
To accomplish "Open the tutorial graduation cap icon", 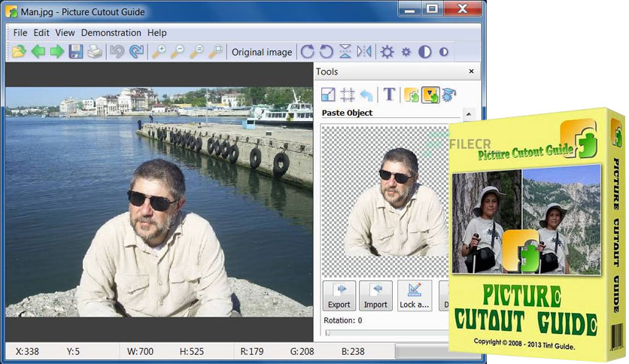I will tap(449, 95).
